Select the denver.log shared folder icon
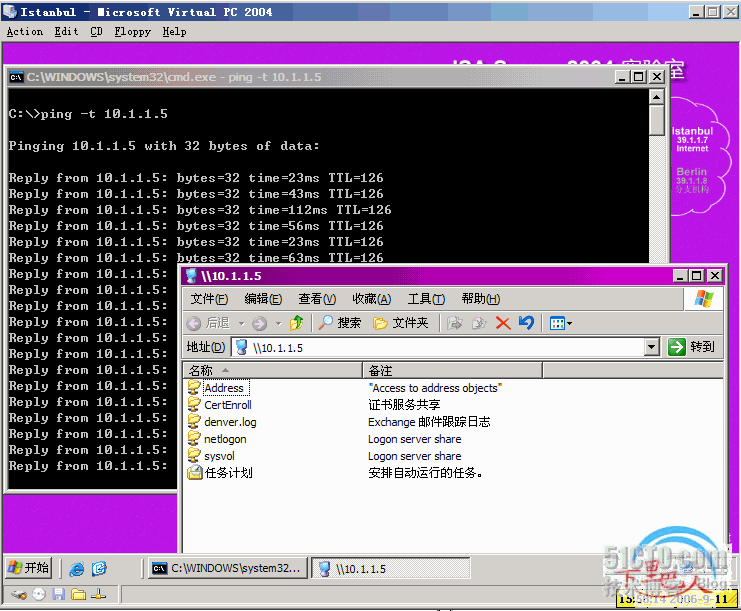Image resolution: width=741 pixels, height=611 pixels. (194, 422)
